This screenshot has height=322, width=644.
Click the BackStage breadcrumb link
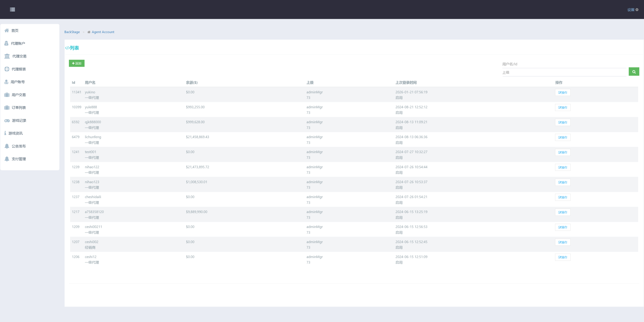(x=72, y=32)
